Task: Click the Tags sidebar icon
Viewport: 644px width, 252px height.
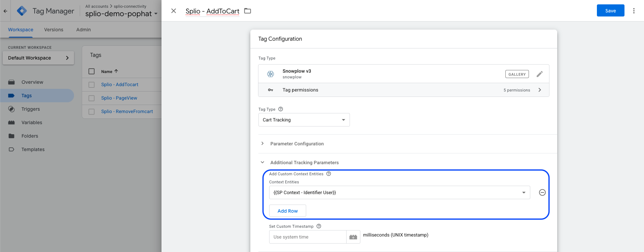Action: click(x=11, y=96)
